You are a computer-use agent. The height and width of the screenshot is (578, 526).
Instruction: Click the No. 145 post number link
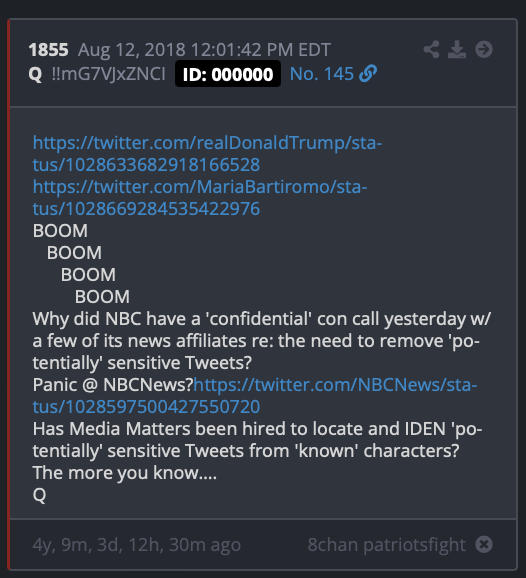(x=322, y=74)
